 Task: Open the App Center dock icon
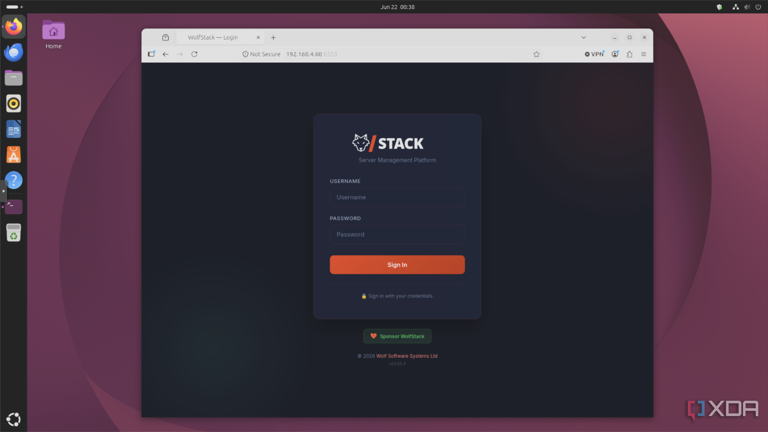14,155
